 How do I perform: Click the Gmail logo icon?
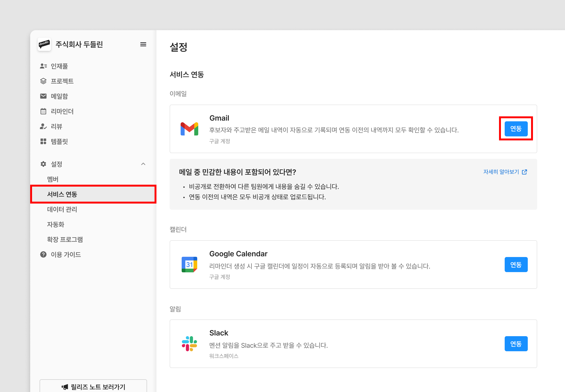(189, 129)
